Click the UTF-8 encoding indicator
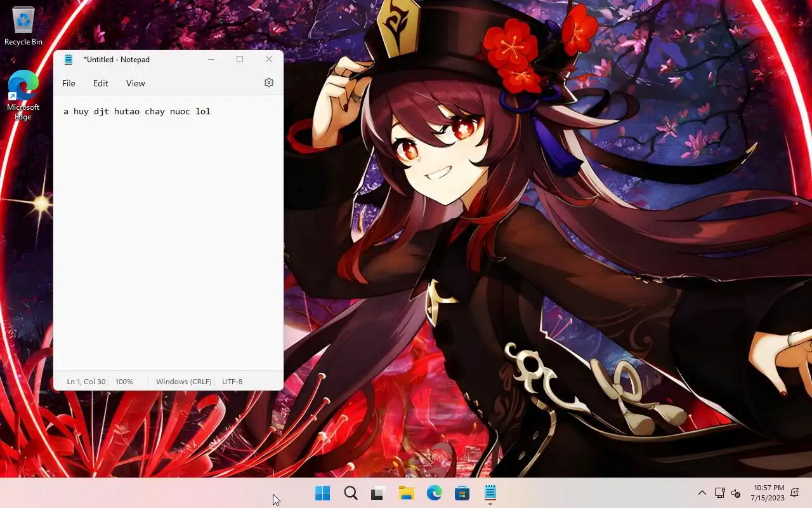 click(x=232, y=382)
